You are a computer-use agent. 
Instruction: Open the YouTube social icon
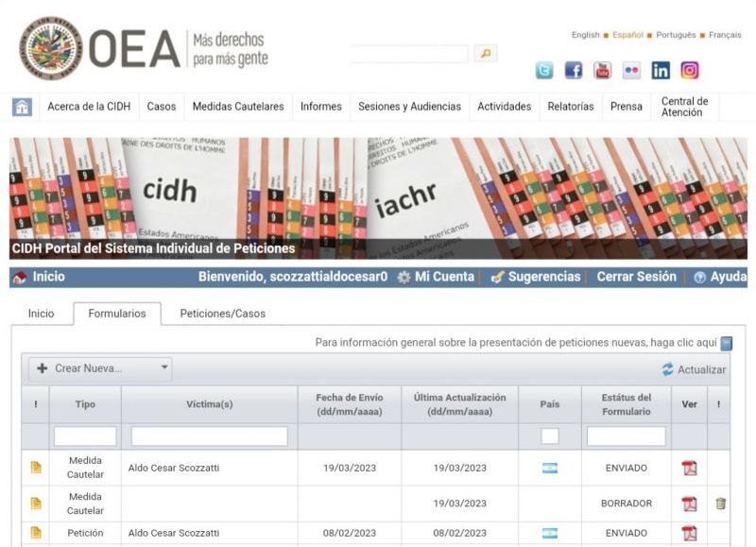pos(602,70)
